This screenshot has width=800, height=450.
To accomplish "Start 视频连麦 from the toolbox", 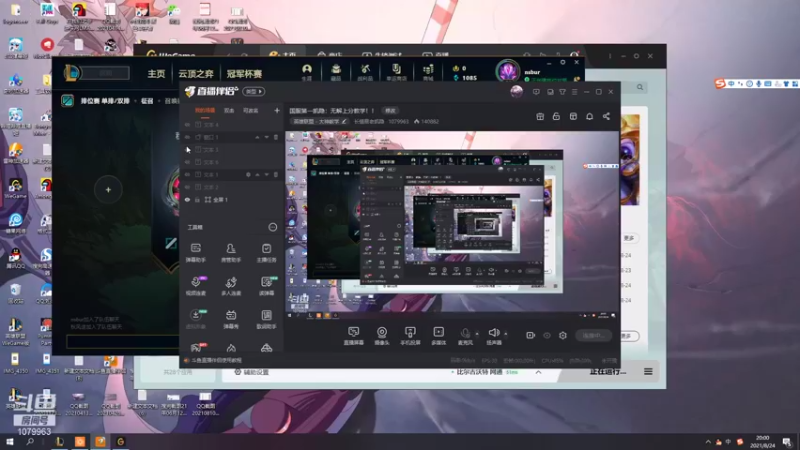I will click(x=195, y=286).
